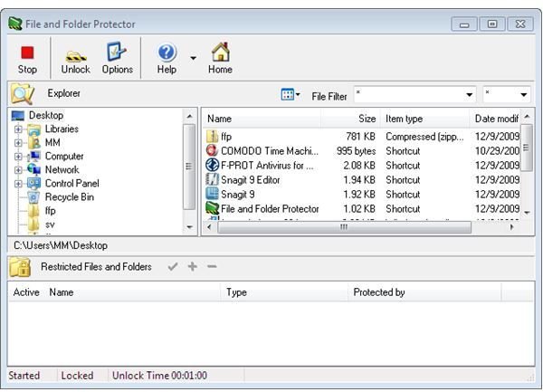Click the F-PROT Antivirus shortcut icon

(x=213, y=165)
